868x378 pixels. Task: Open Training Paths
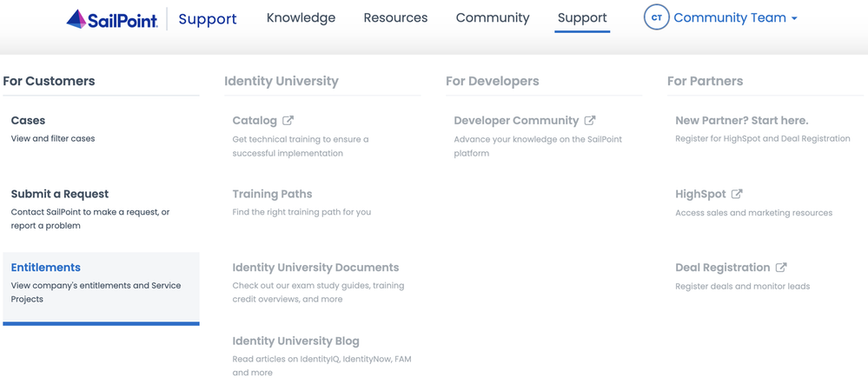pyautogui.click(x=272, y=194)
